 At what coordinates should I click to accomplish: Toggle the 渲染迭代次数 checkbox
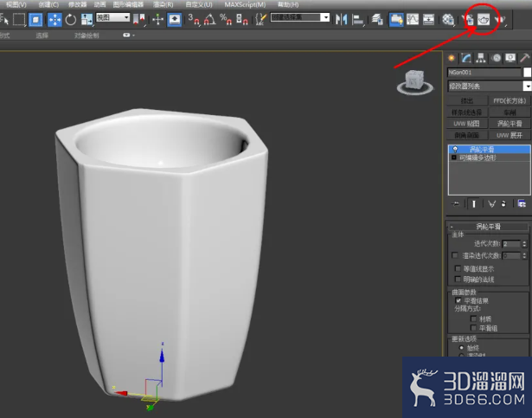click(x=455, y=255)
